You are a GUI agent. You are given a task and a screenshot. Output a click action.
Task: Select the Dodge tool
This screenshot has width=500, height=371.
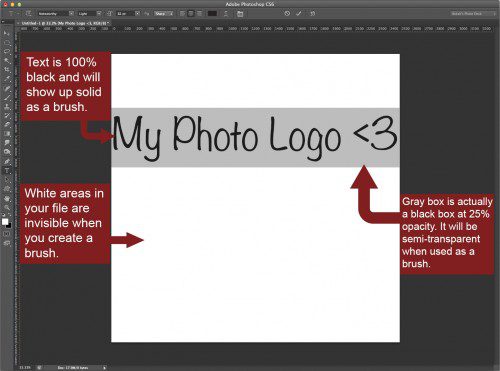coord(6,152)
